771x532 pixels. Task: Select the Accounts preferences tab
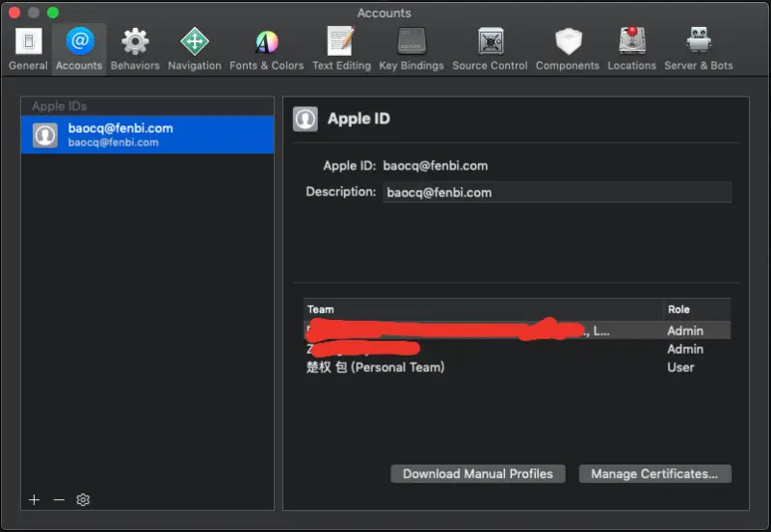(79, 49)
